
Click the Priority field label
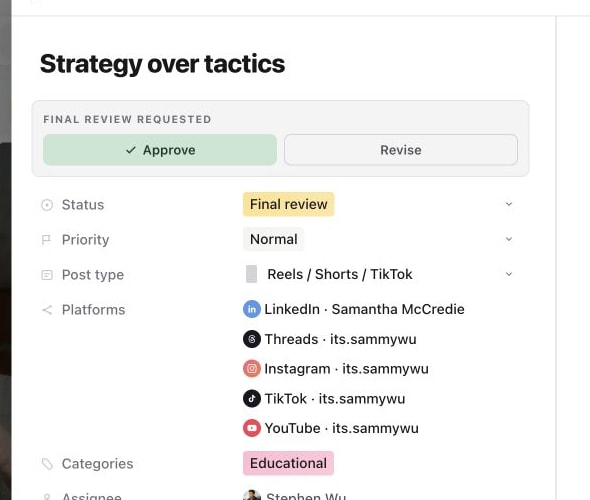[x=85, y=240]
